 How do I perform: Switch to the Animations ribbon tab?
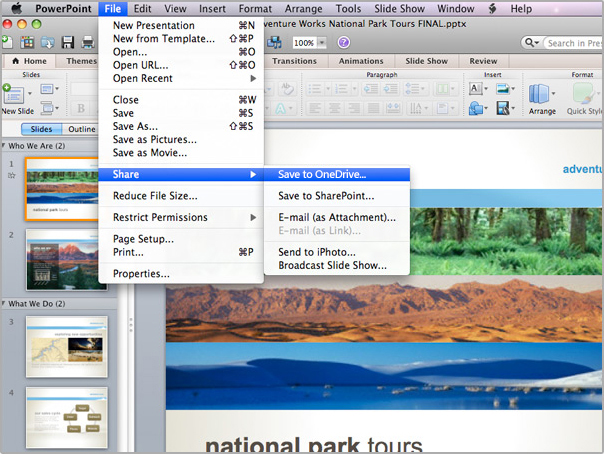pyautogui.click(x=361, y=61)
